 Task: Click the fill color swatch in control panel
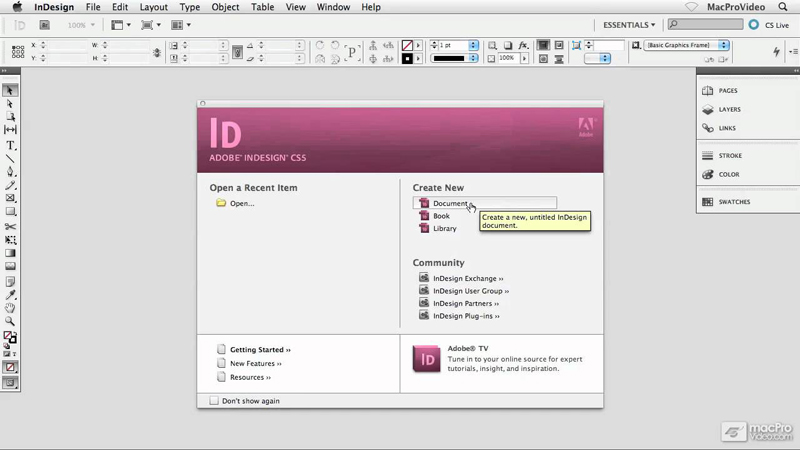coord(407,45)
